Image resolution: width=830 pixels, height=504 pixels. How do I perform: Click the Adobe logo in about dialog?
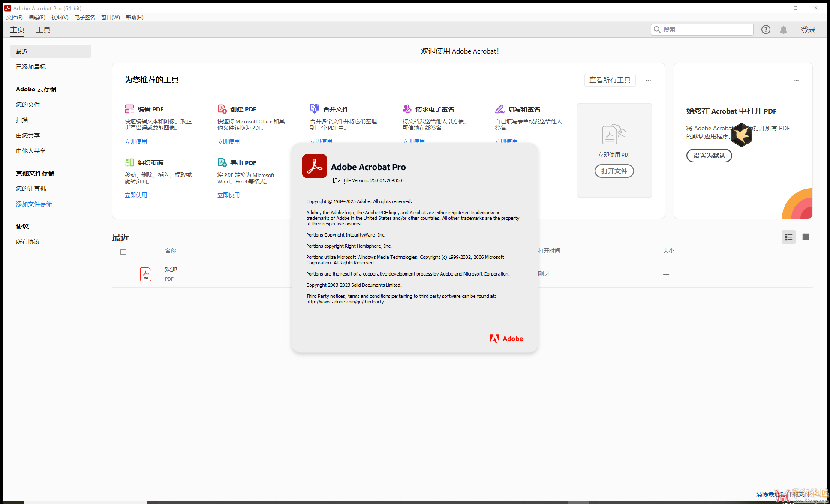[x=506, y=339]
